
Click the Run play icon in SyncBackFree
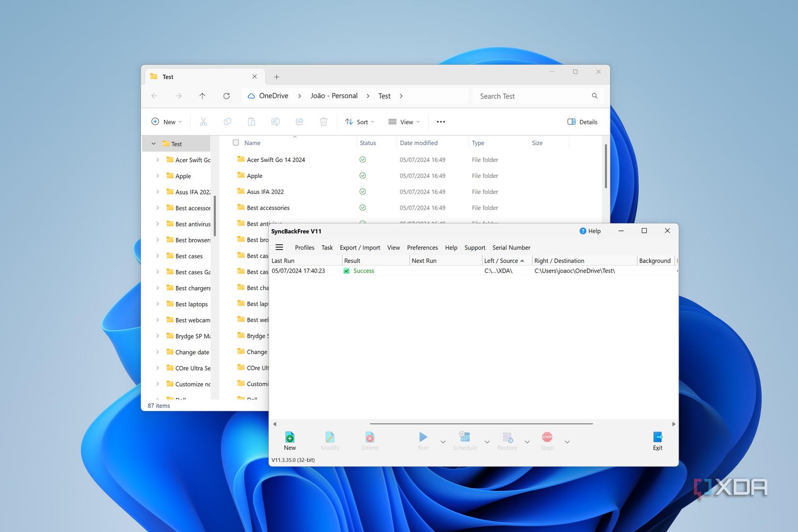[x=423, y=437]
